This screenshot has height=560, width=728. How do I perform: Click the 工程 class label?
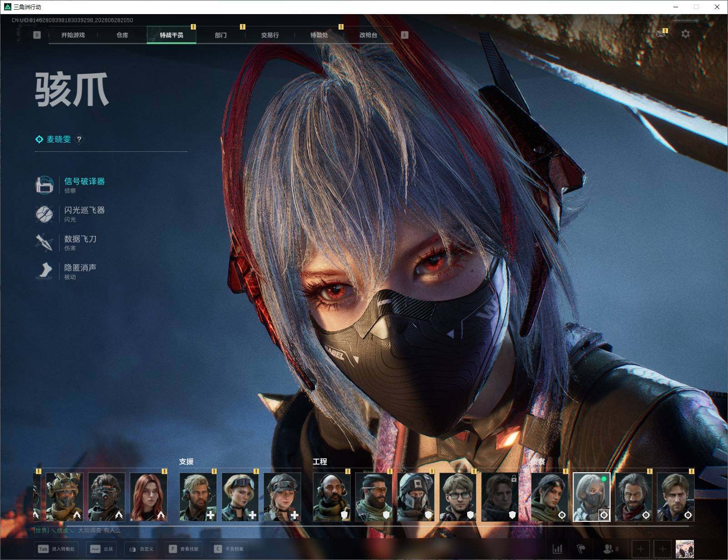point(320,461)
